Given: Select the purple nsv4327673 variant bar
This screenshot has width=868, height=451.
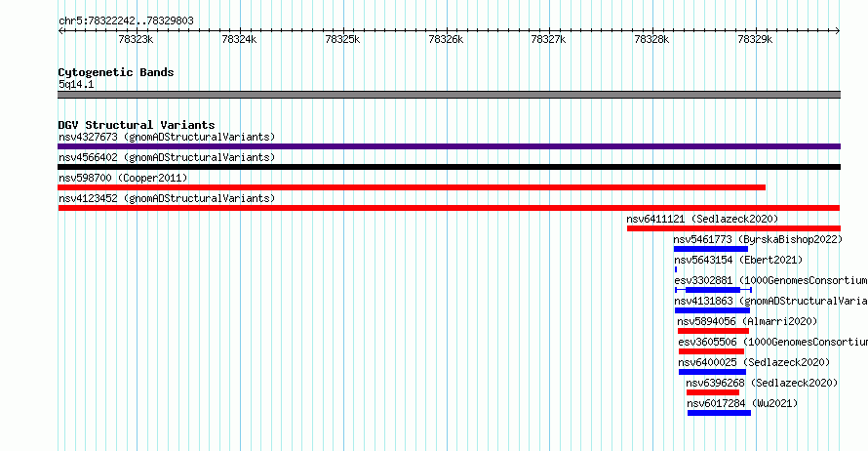Looking at the screenshot, I should click(449, 146).
